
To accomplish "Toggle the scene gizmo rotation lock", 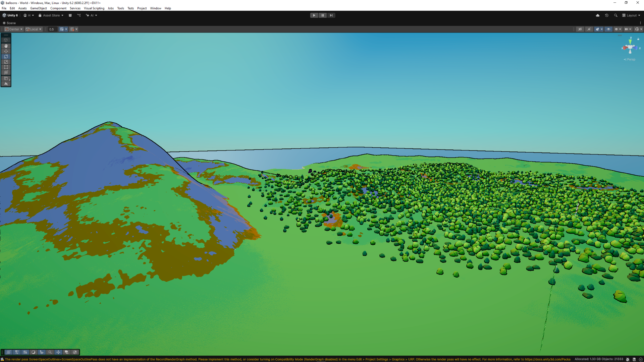I will (638, 39).
